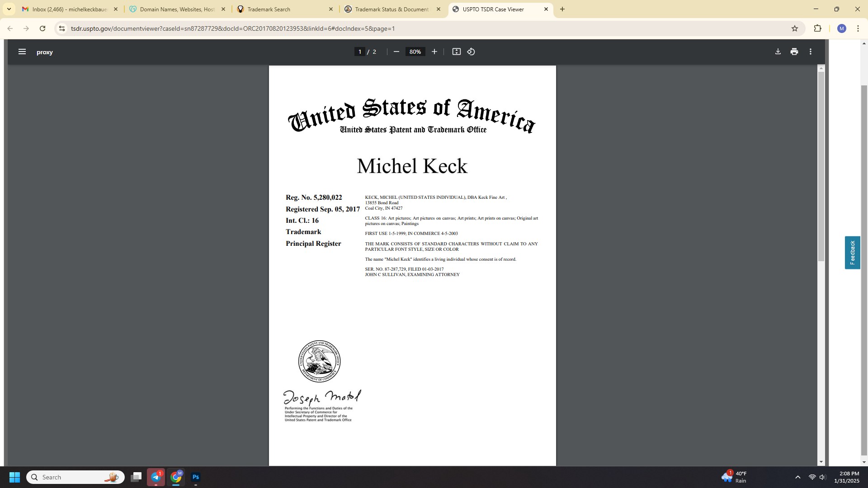Viewport: 868px width, 488px height.
Task: Bookmark this page with star icon
Action: [x=795, y=28]
